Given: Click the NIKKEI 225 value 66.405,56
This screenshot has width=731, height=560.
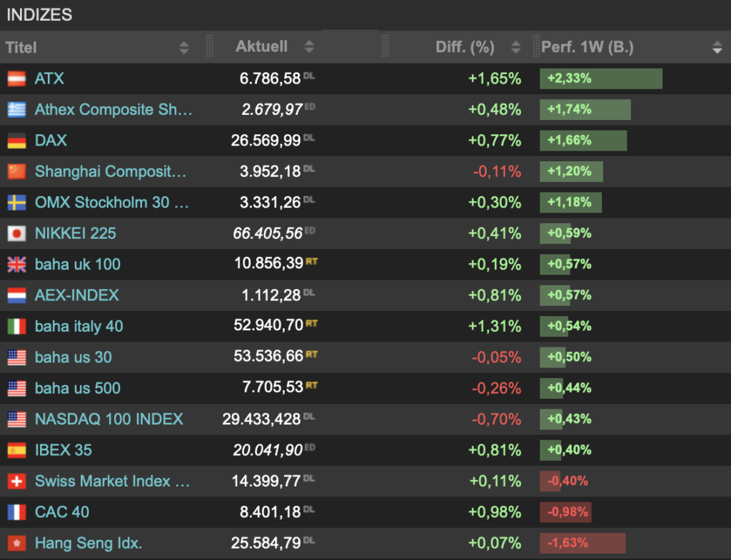Looking at the screenshot, I should pyautogui.click(x=268, y=233).
